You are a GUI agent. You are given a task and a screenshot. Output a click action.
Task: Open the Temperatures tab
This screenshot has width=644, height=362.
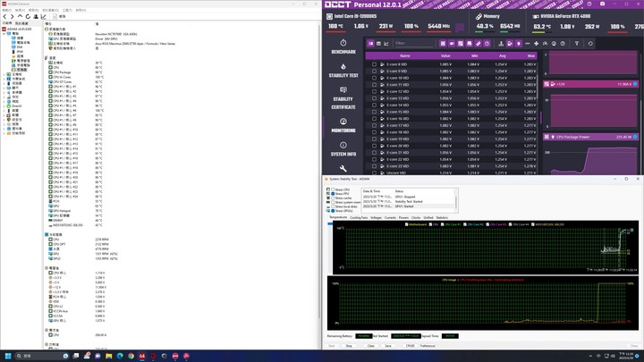(338, 217)
